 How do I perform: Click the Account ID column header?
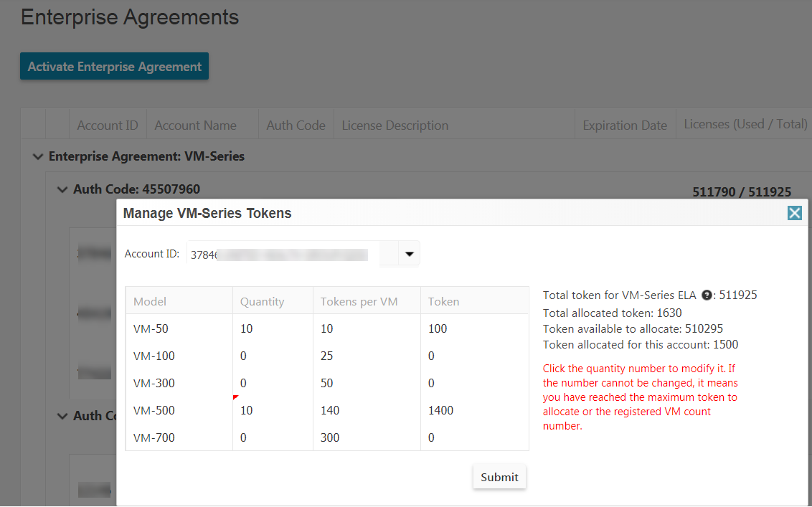coord(108,125)
